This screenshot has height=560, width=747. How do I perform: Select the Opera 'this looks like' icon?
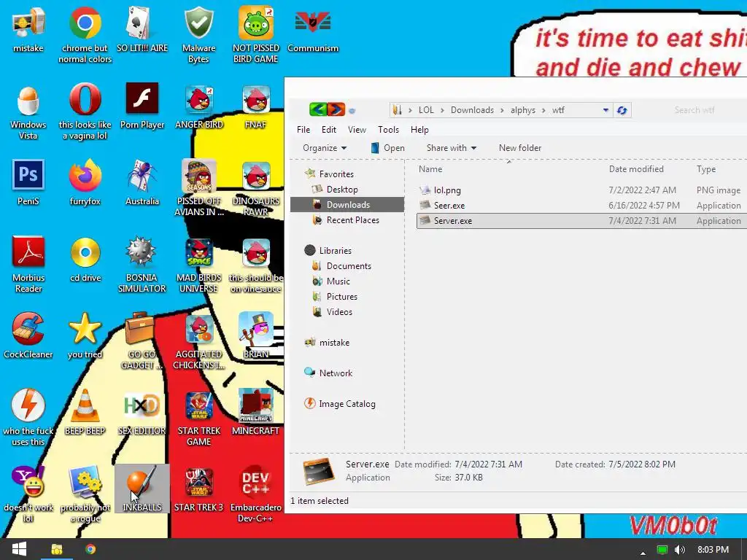85,112
